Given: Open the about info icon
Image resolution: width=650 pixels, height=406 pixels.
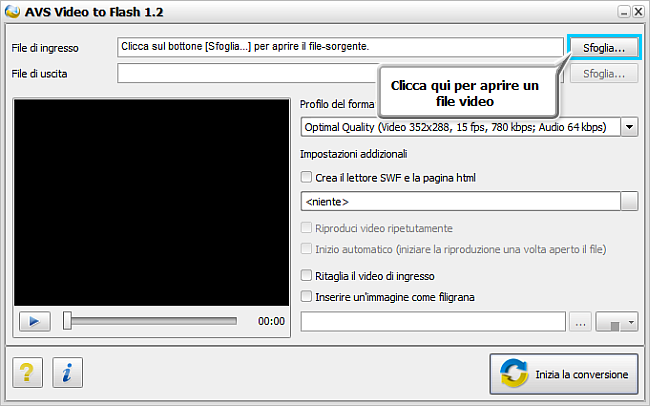Looking at the screenshot, I should point(68,372).
